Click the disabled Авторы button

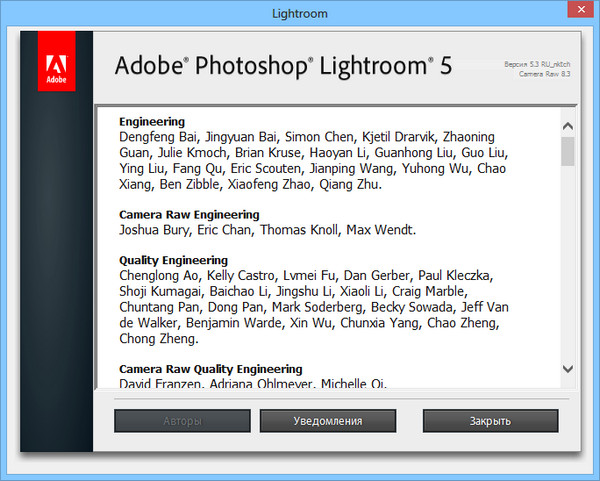[x=182, y=421]
